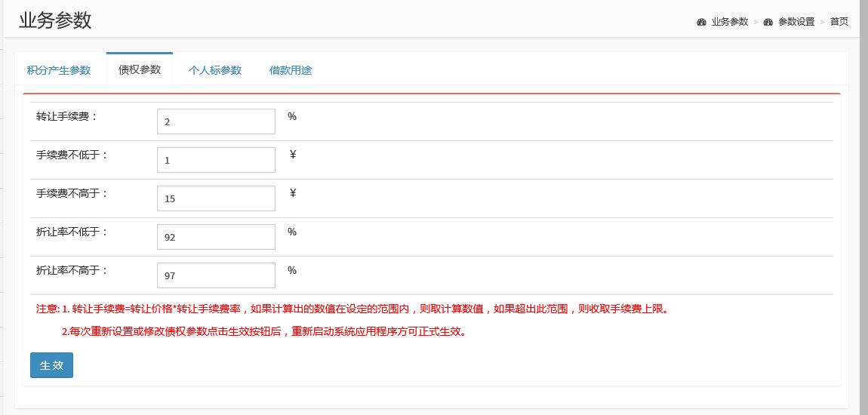Image resolution: width=868 pixels, height=415 pixels.
Task: Click the second red note about 重新启动系统
Action: pos(263,331)
